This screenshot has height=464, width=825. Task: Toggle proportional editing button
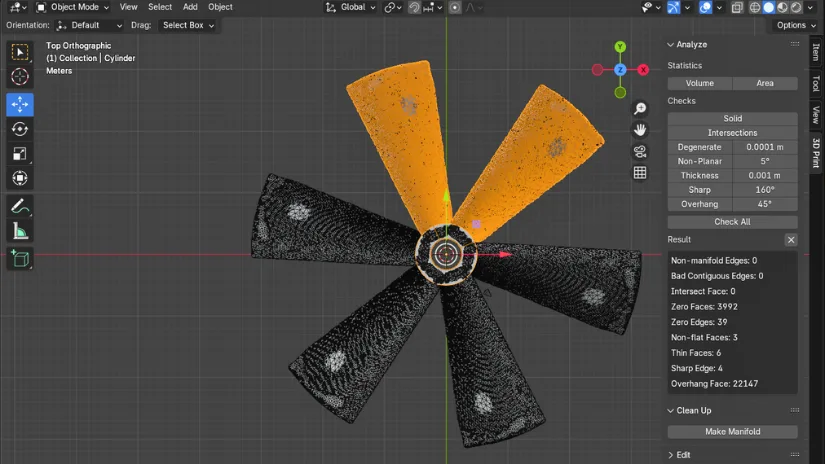click(x=455, y=7)
